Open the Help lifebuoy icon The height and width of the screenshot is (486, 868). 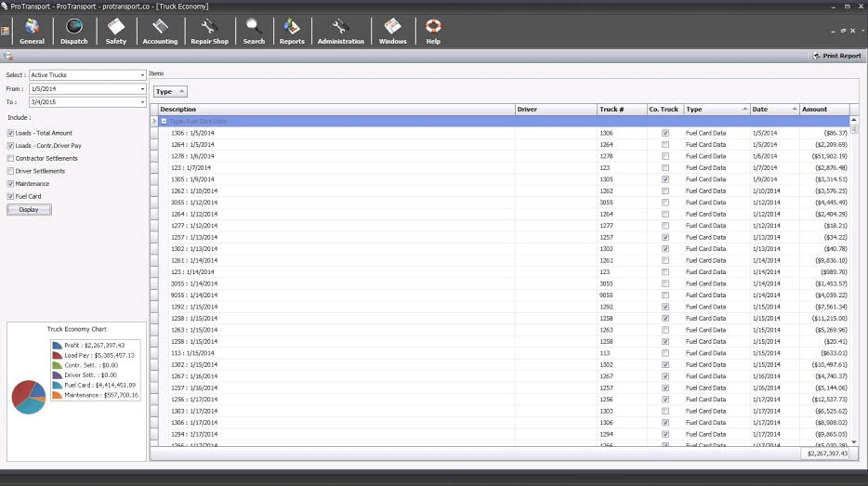coord(433,31)
